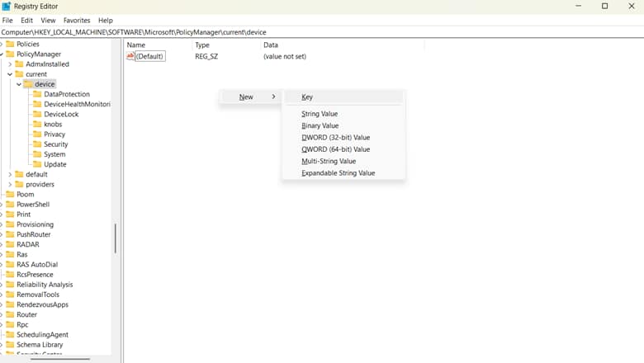The image size is (644, 363).
Task: Expand the providers key
Action: (x=10, y=185)
